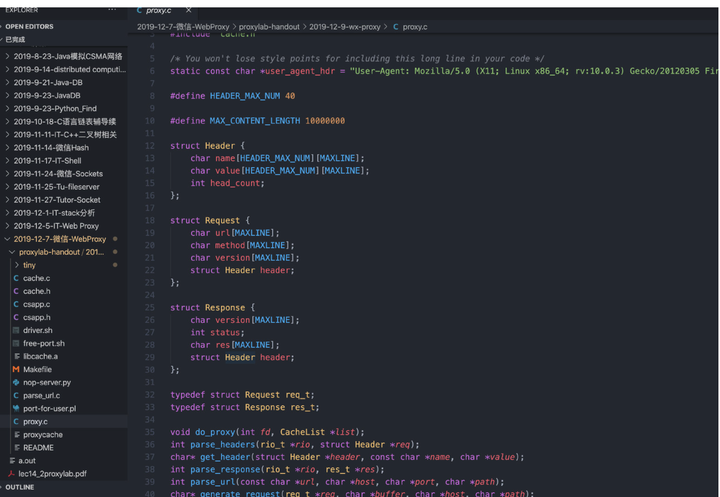Screen dimensions: 720x497
Task: Open csapp.h file icon
Action: pyautogui.click(x=16, y=317)
